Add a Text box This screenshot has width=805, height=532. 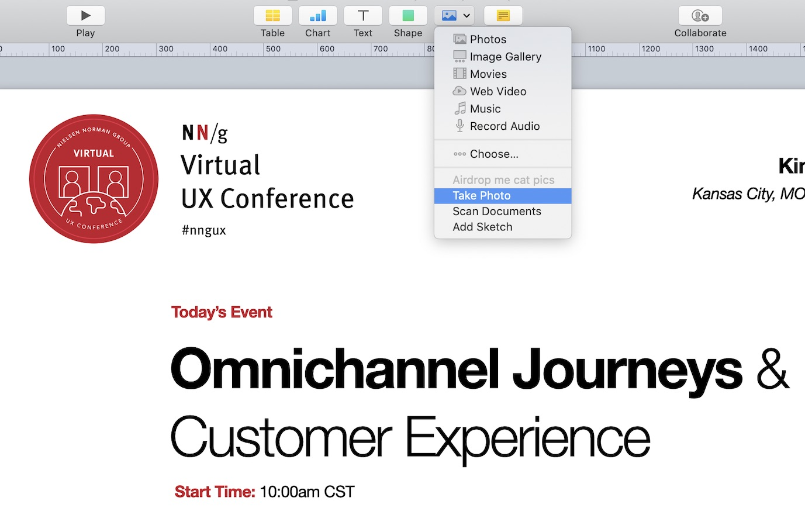(362, 16)
